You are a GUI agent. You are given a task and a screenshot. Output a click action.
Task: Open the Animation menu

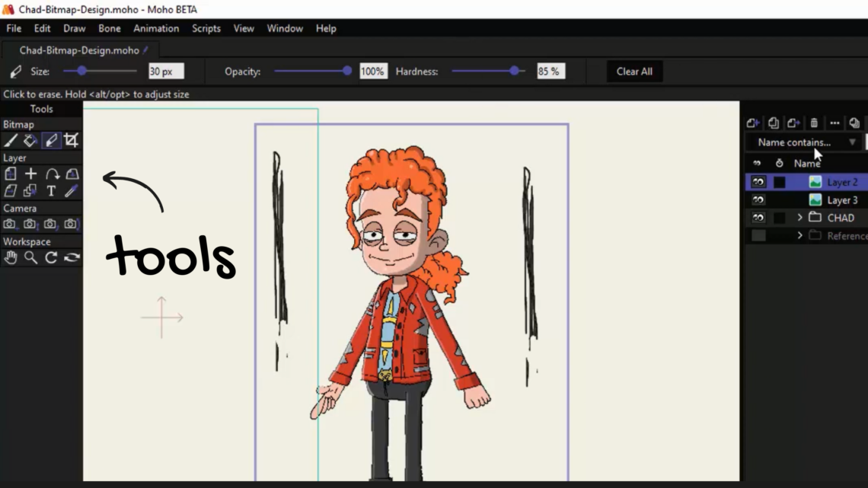[x=156, y=28]
